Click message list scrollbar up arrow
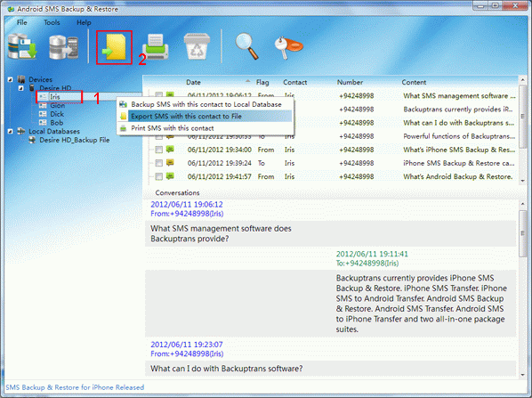 (x=523, y=80)
